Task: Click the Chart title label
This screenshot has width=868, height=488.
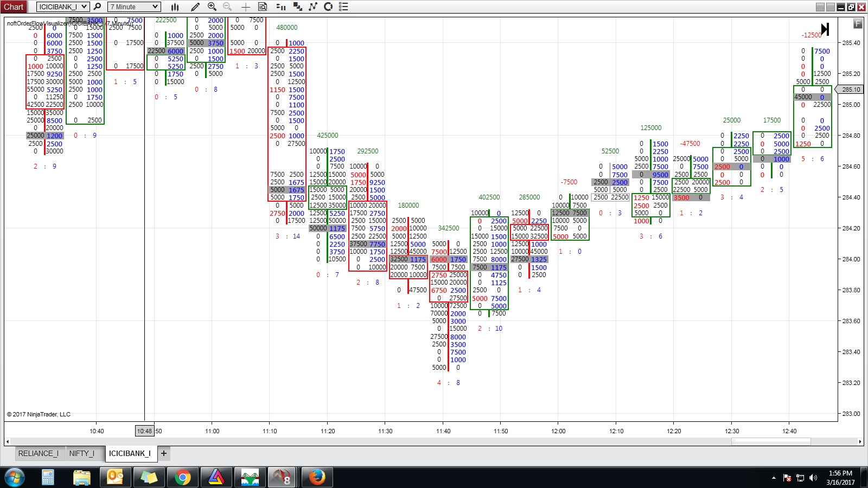Action: click(14, 7)
